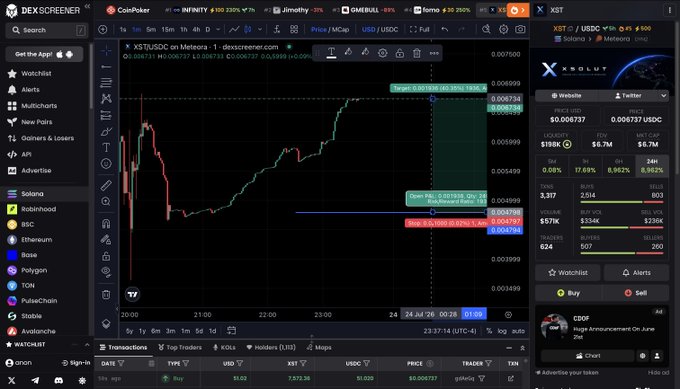The width and height of the screenshot is (680, 389).
Task: Select the crosshair cursor tool
Action: pyautogui.click(x=106, y=51)
